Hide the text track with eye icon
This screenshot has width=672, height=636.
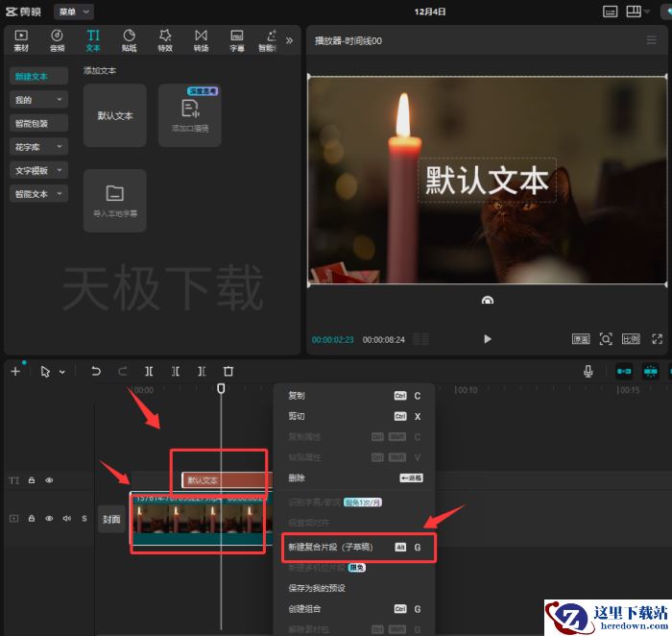pyautogui.click(x=49, y=480)
